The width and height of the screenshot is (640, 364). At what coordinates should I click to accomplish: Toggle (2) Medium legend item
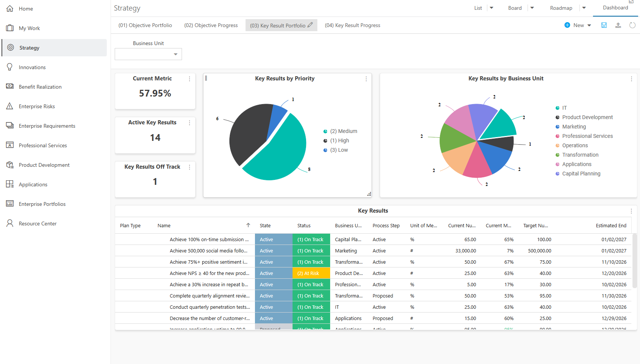[340, 131]
